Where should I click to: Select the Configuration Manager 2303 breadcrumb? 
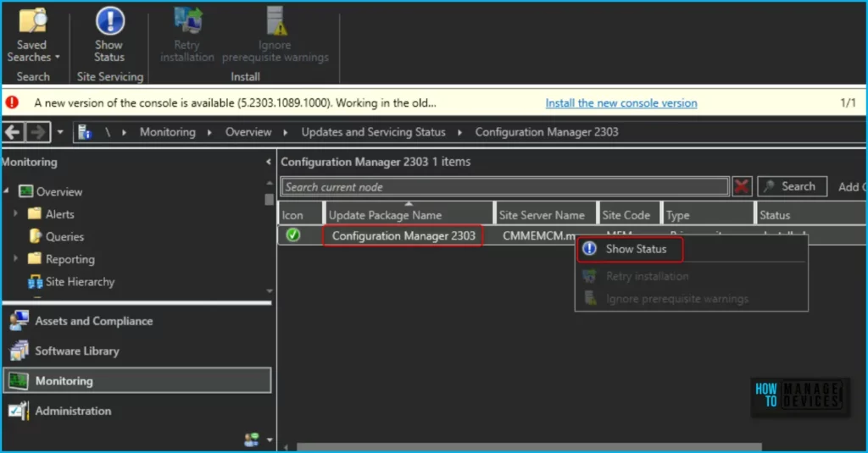click(x=547, y=132)
